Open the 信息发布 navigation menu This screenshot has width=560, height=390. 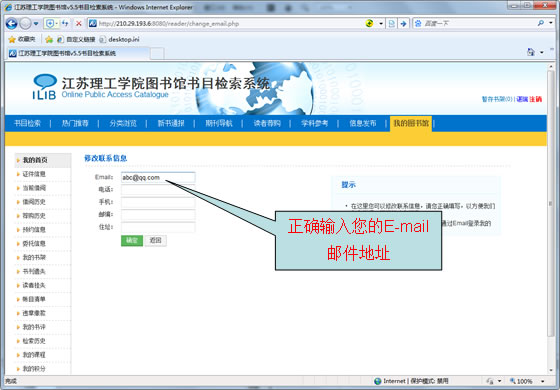click(x=362, y=124)
